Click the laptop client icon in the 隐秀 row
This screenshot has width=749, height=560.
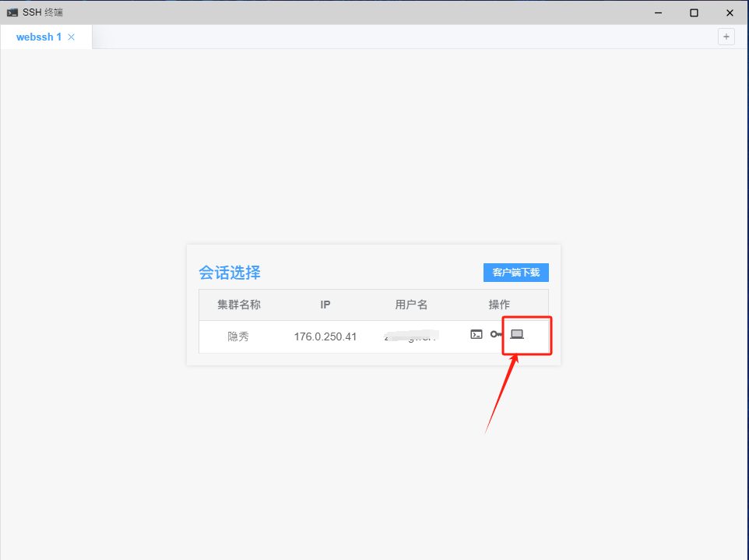pyautogui.click(x=517, y=334)
